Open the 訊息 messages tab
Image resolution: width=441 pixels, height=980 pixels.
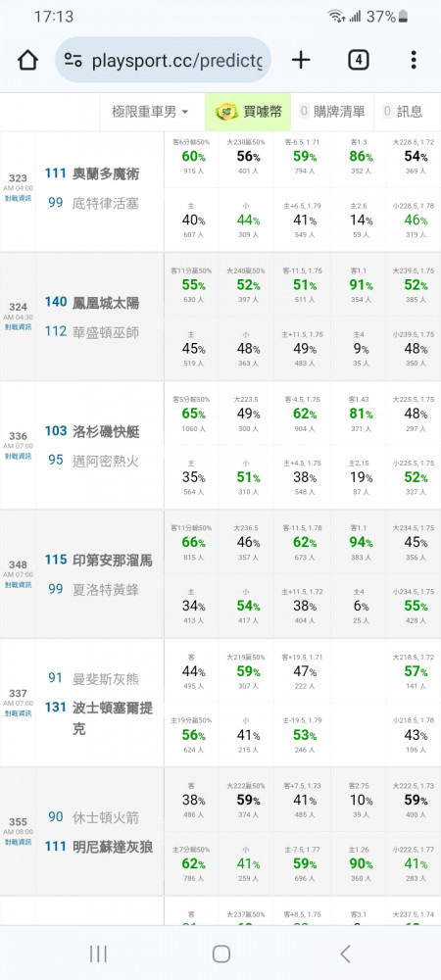click(403, 112)
